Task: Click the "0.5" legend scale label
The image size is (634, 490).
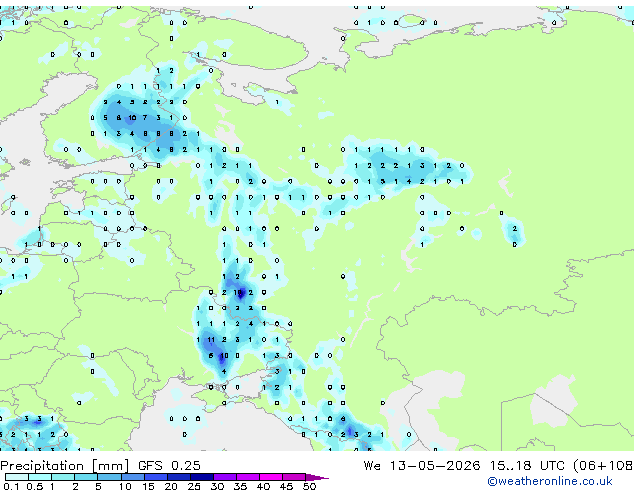Action: pyautogui.click(x=35, y=486)
